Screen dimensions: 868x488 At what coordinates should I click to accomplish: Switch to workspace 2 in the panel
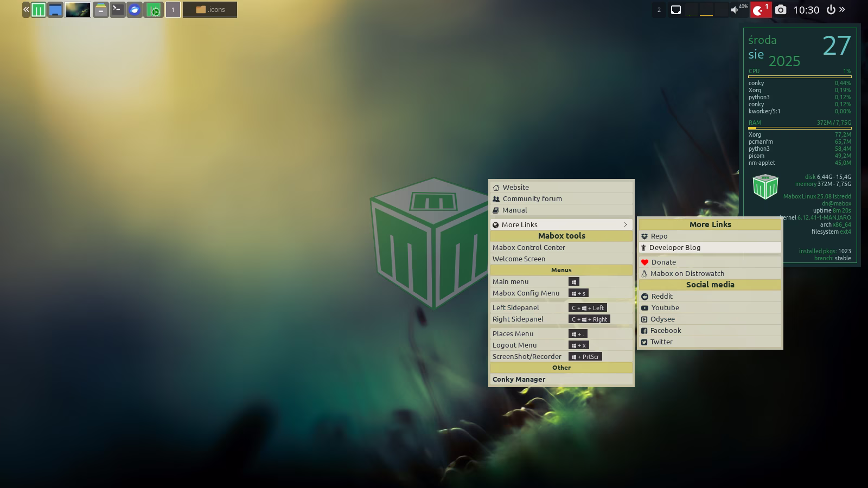click(x=659, y=10)
